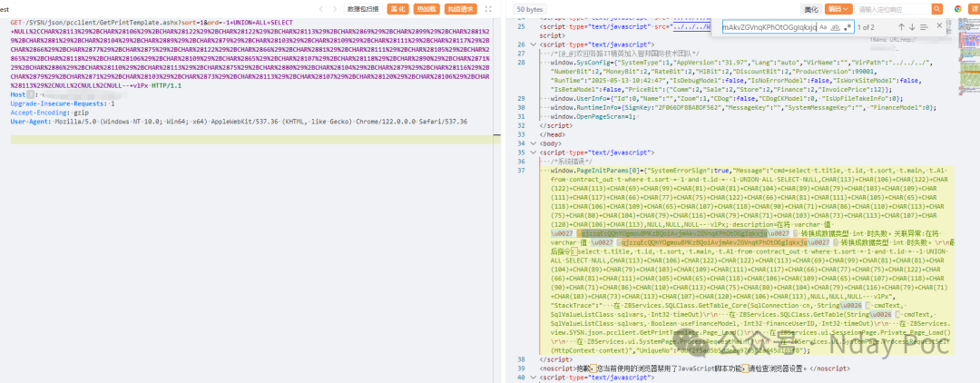
Task: Expand request pane to fullscreen
Action: (x=488, y=9)
